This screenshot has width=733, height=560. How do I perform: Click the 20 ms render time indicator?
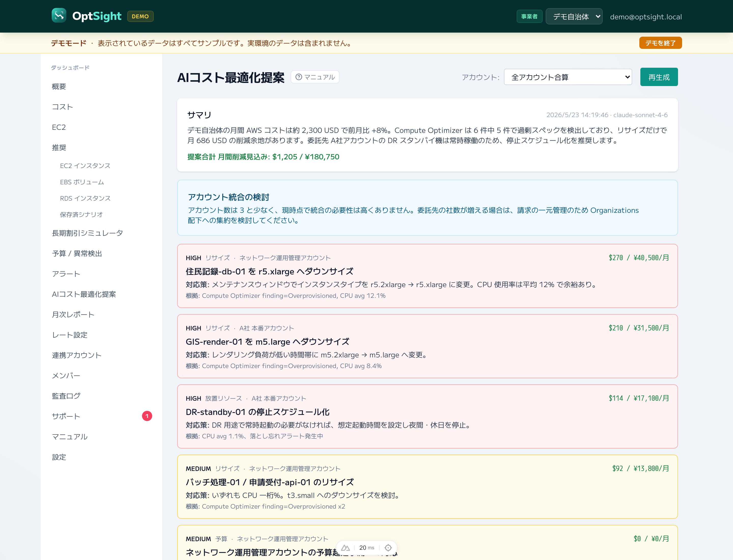[x=366, y=548]
